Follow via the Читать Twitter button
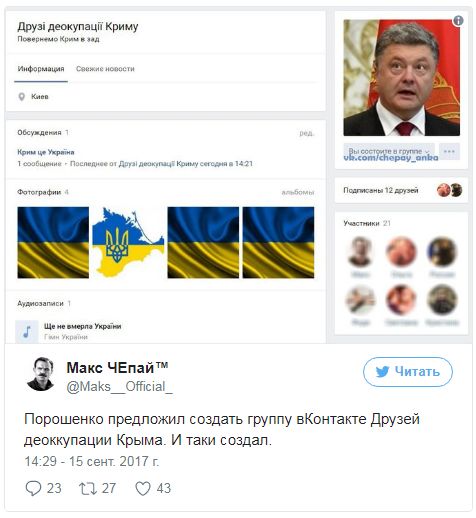This screenshot has width=476, height=518. [408, 372]
